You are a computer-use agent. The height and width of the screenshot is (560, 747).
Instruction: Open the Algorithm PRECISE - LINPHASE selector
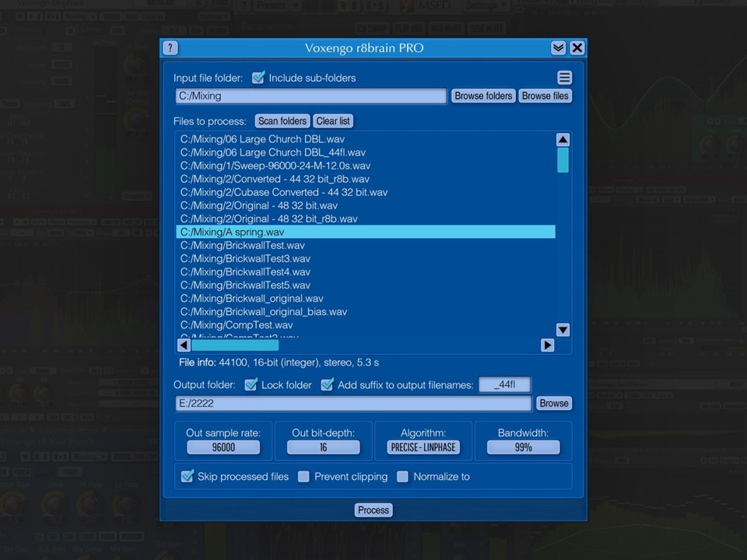click(423, 447)
